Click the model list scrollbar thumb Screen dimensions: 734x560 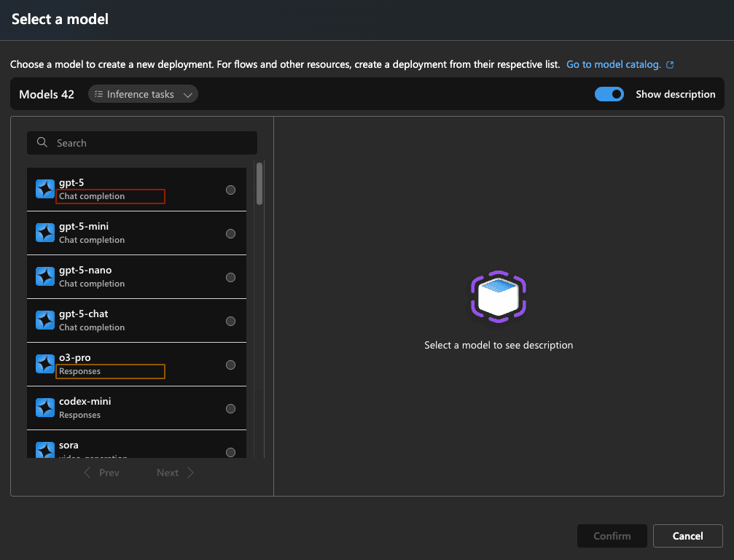259,184
